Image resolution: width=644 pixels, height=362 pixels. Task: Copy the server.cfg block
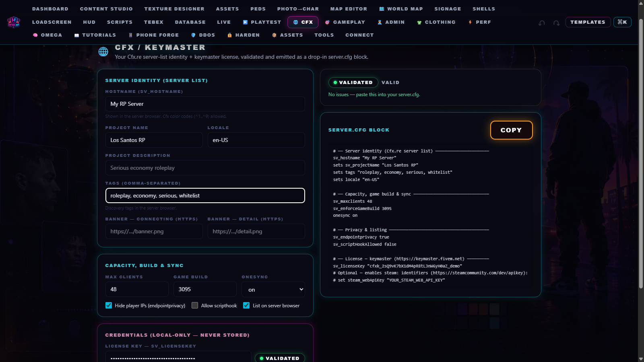point(511,130)
